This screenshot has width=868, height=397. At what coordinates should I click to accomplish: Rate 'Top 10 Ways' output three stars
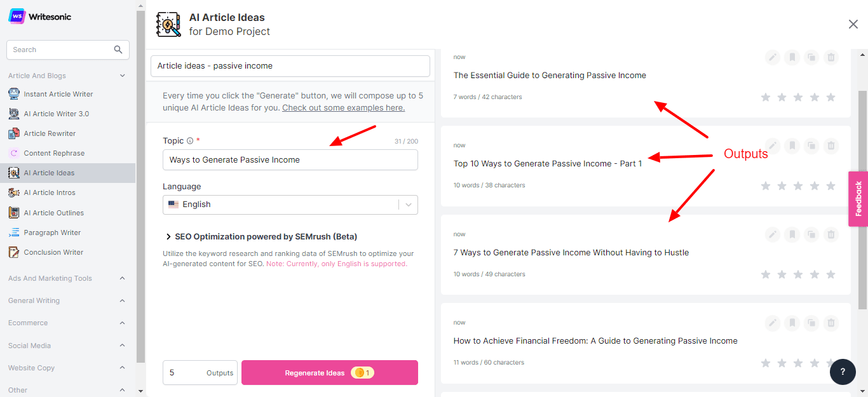point(798,186)
